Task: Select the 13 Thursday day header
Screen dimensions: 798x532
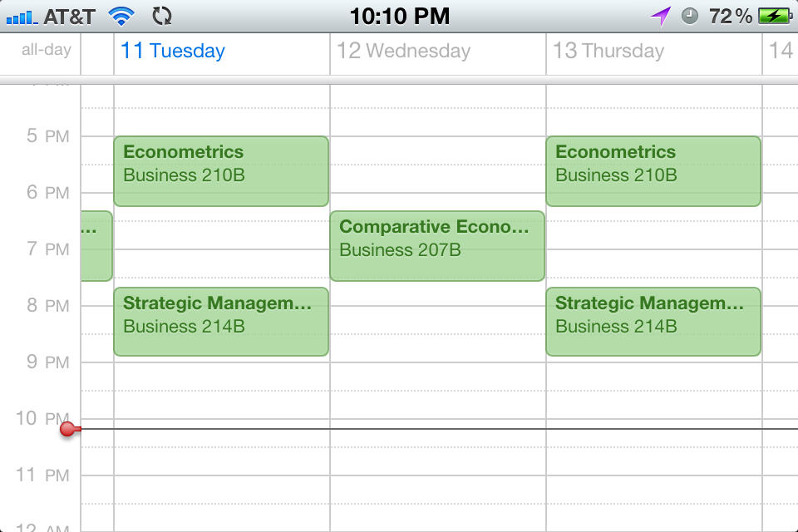Action: [x=608, y=51]
